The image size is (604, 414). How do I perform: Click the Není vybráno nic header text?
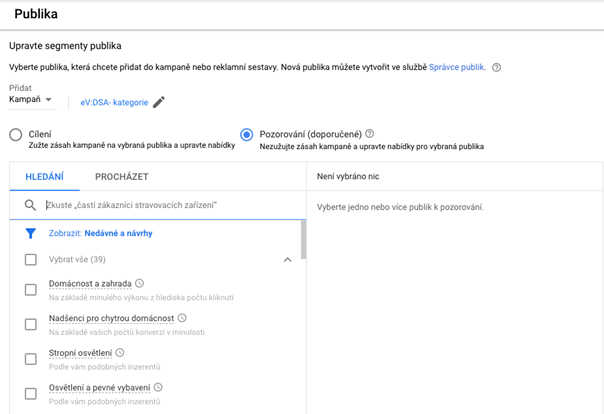[348, 176]
